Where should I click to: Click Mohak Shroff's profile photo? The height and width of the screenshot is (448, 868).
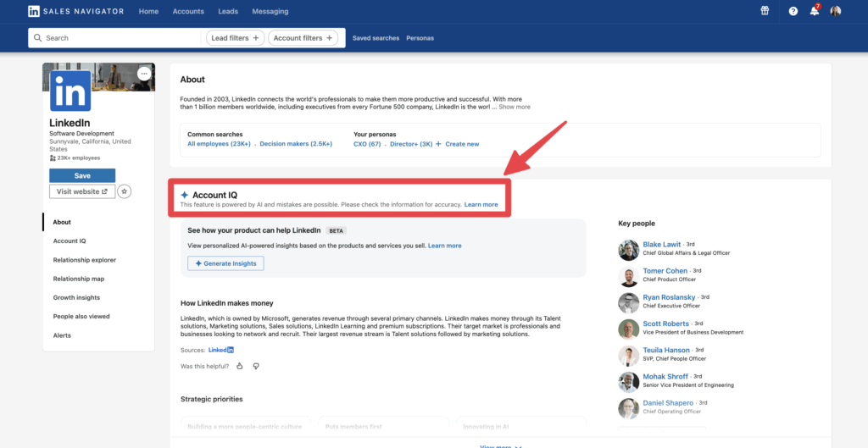pyautogui.click(x=628, y=382)
